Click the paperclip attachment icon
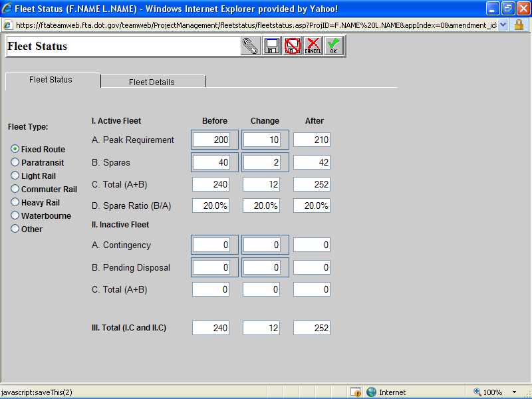The image size is (532, 399). coord(251,46)
